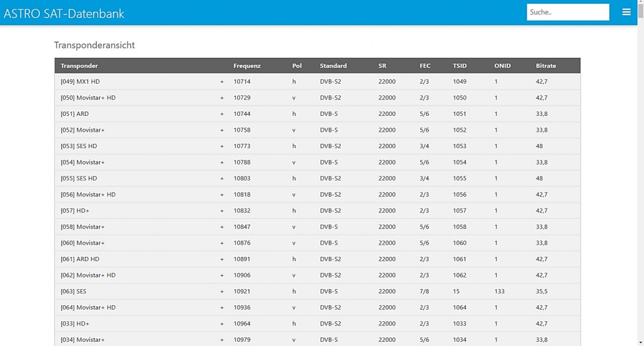The height and width of the screenshot is (346, 644).
Task: Click TSID value 1064
Action: [459, 307]
